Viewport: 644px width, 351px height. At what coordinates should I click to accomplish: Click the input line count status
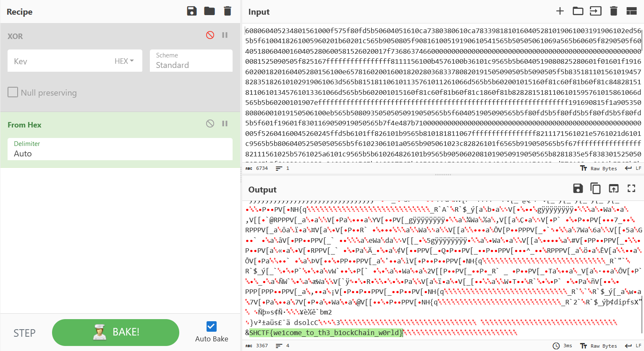(x=283, y=168)
